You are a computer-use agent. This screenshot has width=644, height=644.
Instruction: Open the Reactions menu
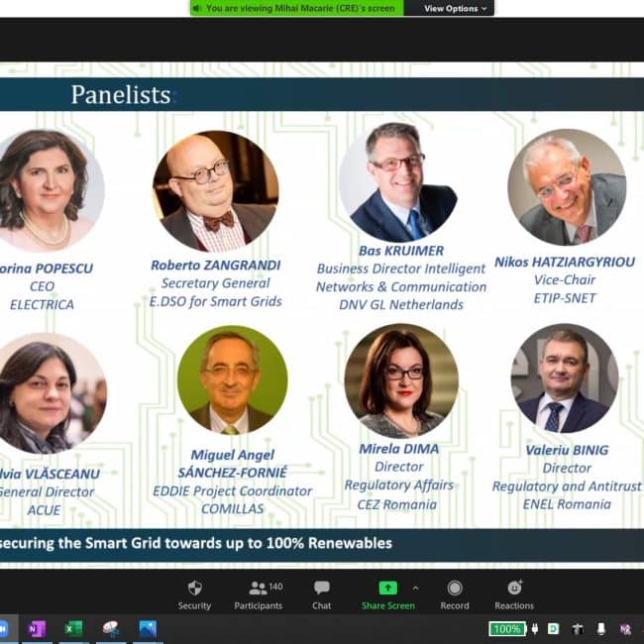(514, 594)
